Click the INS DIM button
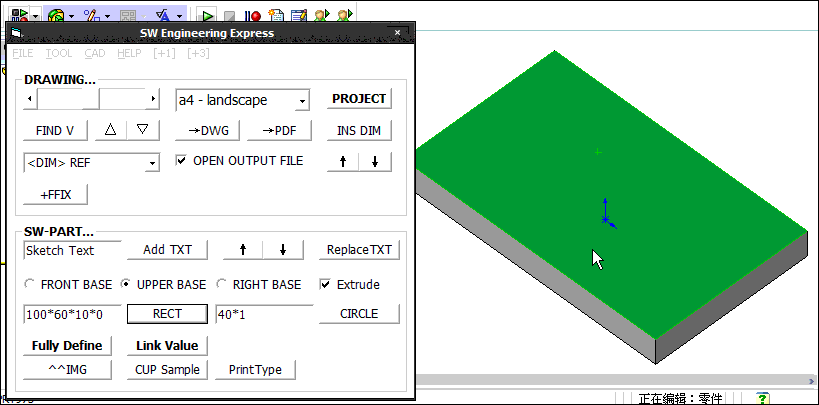This screenshot has height=405, width=819. click(359, 131)
